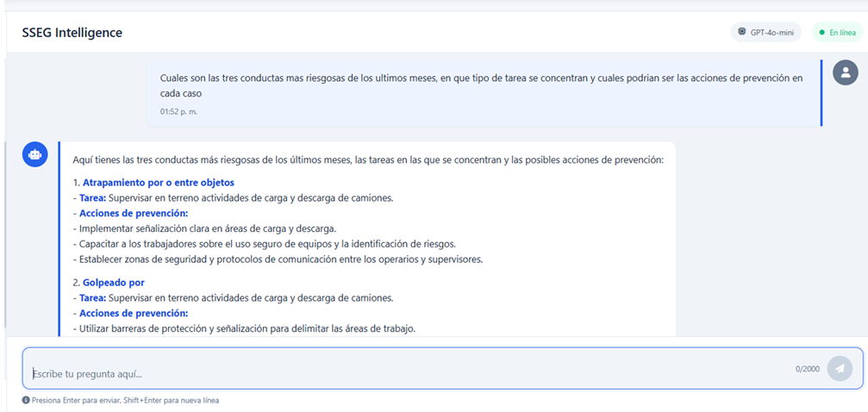Click the SSEG Intelligence title
Screen dimensions: 868x412
(x=72, y=33)
